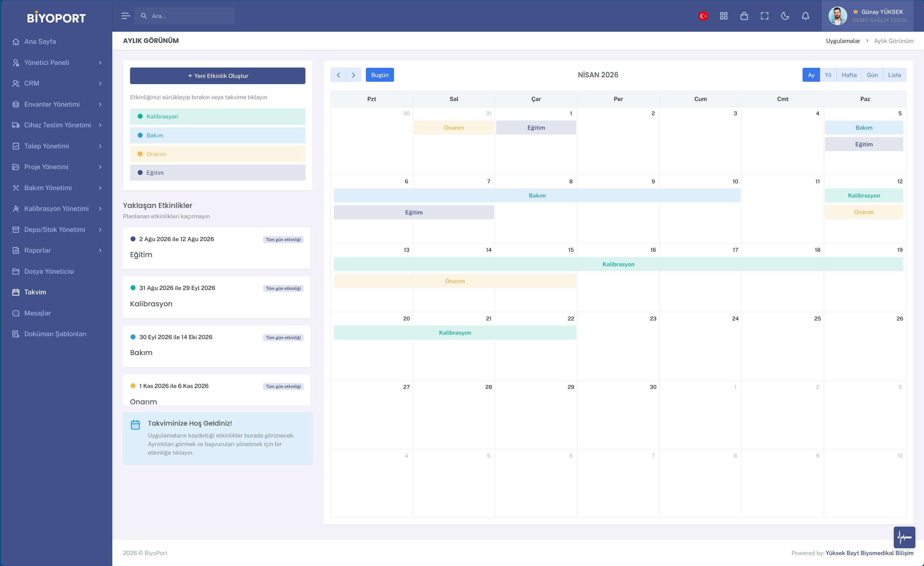Click the Turkish flag language icon
This screenshot has height=566, width=924.
tap(703, 16)
